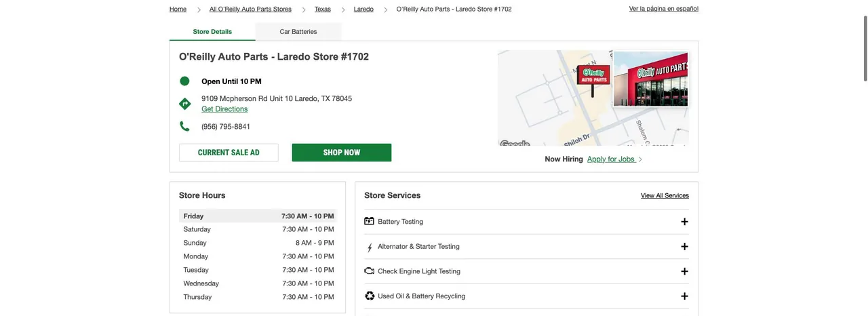Click the Alternator & Starter Testing bolt icon
Screen dimensions: 868x316
370,248
